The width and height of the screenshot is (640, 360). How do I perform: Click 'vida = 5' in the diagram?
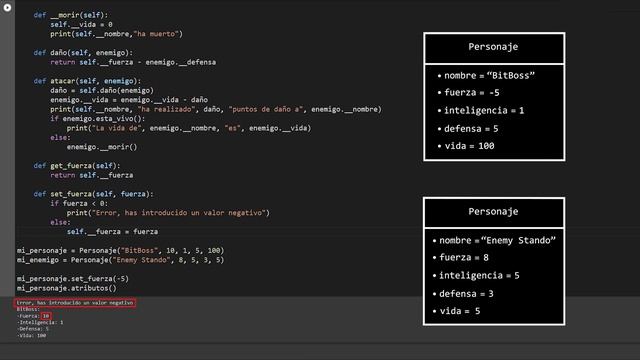[460, 311]
